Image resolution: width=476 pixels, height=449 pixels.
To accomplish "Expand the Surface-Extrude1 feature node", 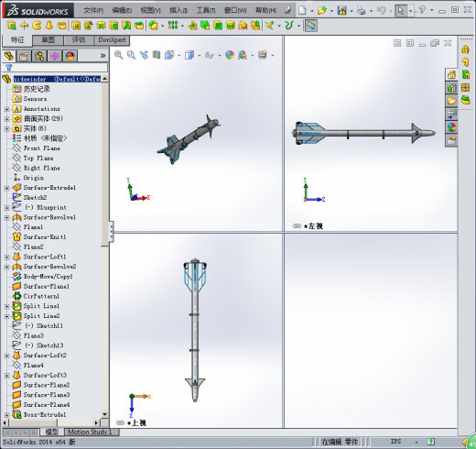I will pyautogui.click(x=6, y=188).
